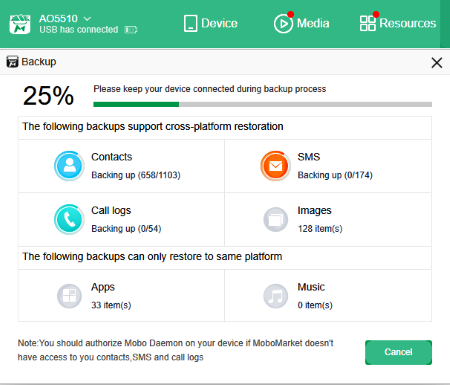450x385 pixels.
Task: Click the Backup title icon
Action: click(12, 62)
